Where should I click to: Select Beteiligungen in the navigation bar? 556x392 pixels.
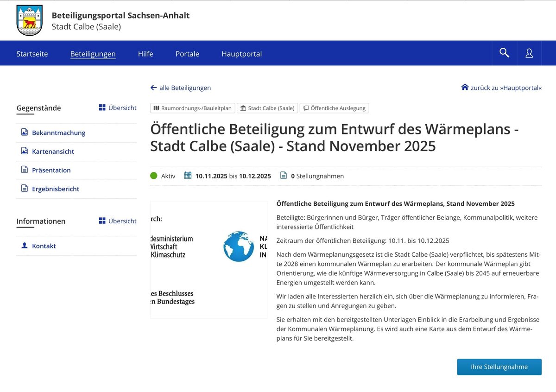[x=93, y=54]
